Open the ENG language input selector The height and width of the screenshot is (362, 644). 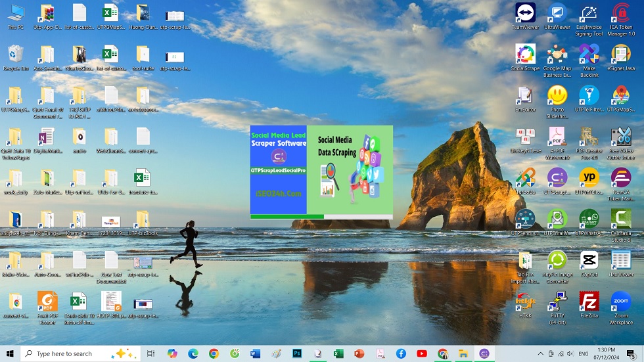click(583, 353)
